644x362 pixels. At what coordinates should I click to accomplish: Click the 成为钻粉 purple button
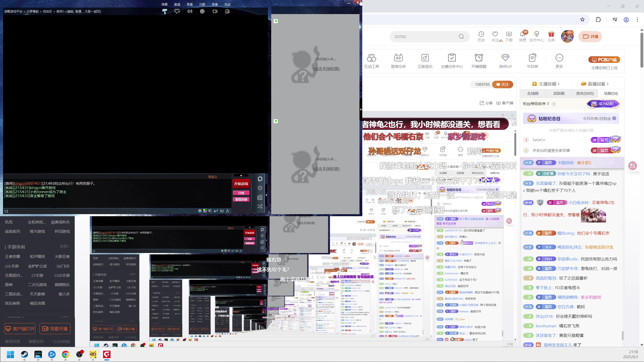[603, 104]
